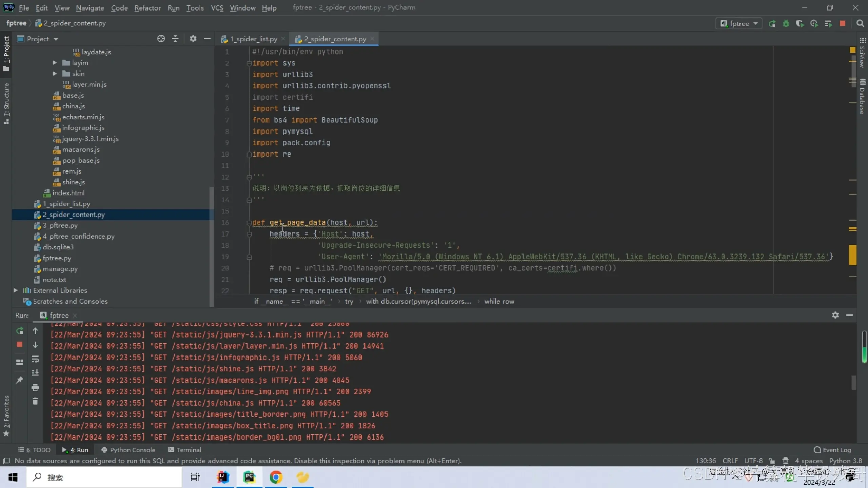
Task: Toggle pin tab in Run panel
Action: 19,380
